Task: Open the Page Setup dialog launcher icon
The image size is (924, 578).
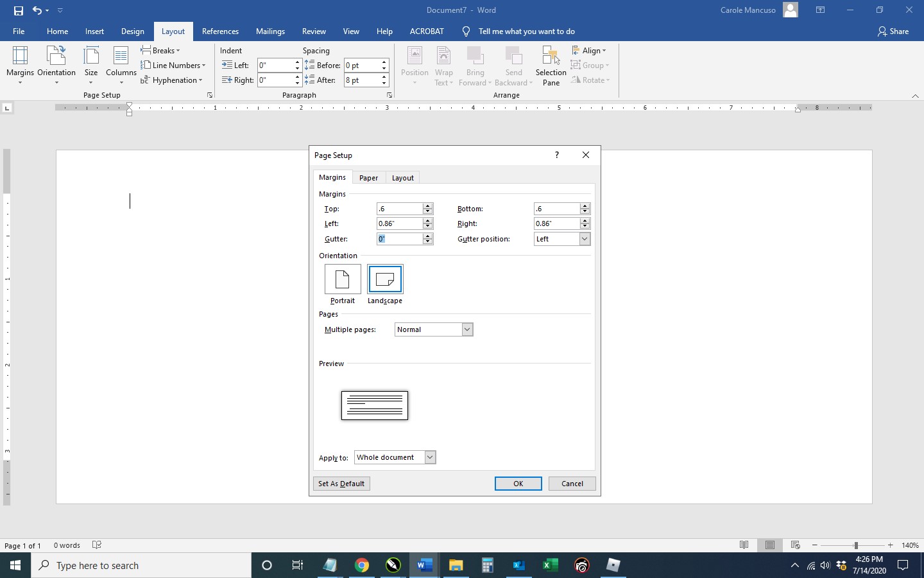Action: [x=209, y=95]
